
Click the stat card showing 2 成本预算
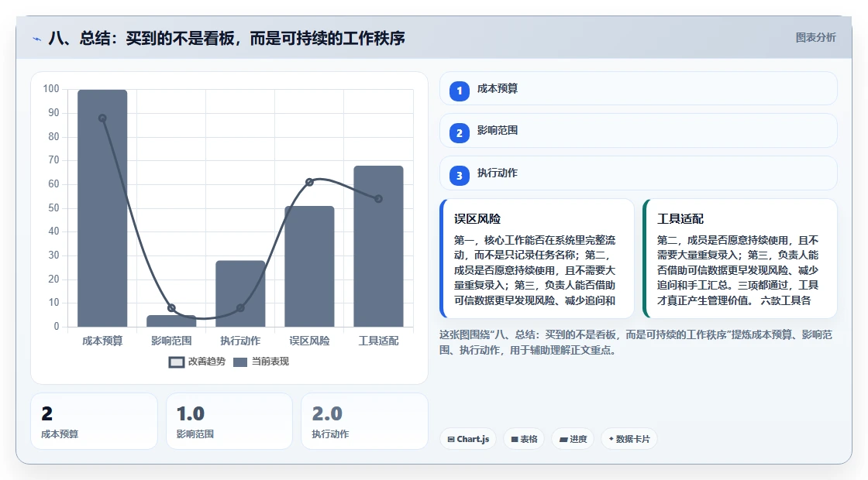[x=94, y=421]
